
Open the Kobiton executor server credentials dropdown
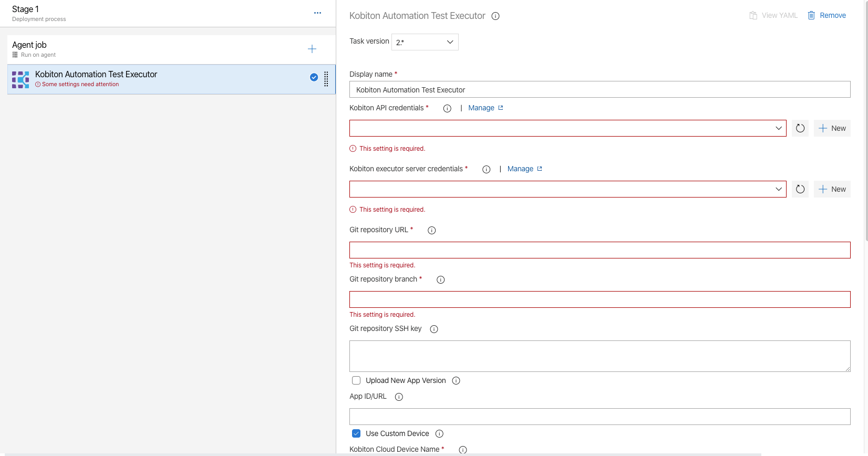(568, 189)
